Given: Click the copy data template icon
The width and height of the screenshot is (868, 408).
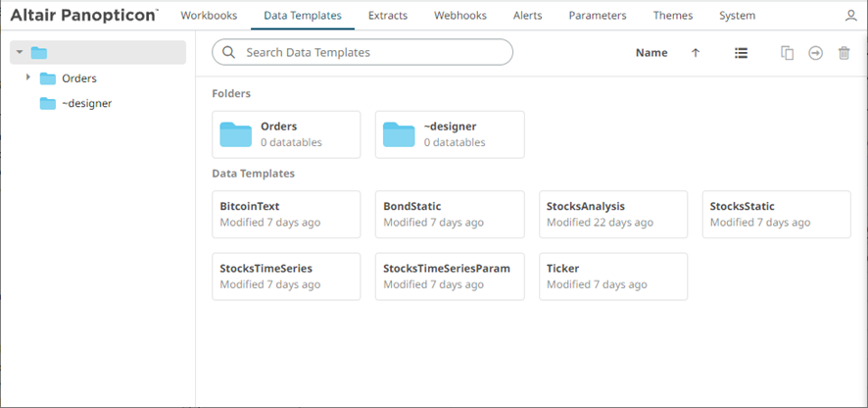Looking at the screenshot, I should point(787,53).
